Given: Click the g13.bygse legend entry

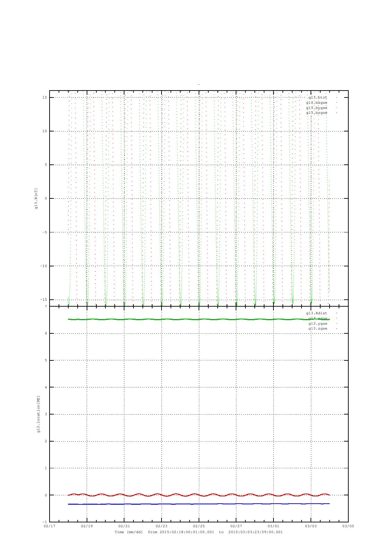Looking at the screenshot, I should [x=316, y=108].
